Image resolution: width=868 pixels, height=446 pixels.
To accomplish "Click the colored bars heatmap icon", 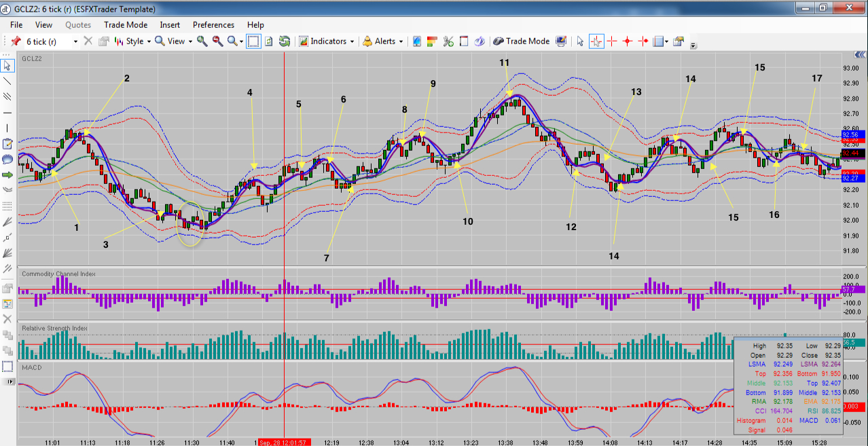I will pos(432,41).
